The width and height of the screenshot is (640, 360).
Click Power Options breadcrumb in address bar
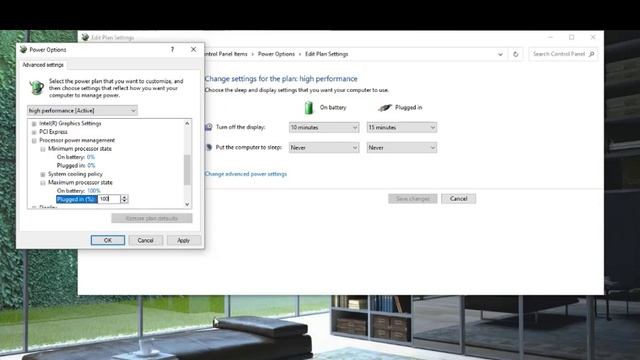[276, 54]
